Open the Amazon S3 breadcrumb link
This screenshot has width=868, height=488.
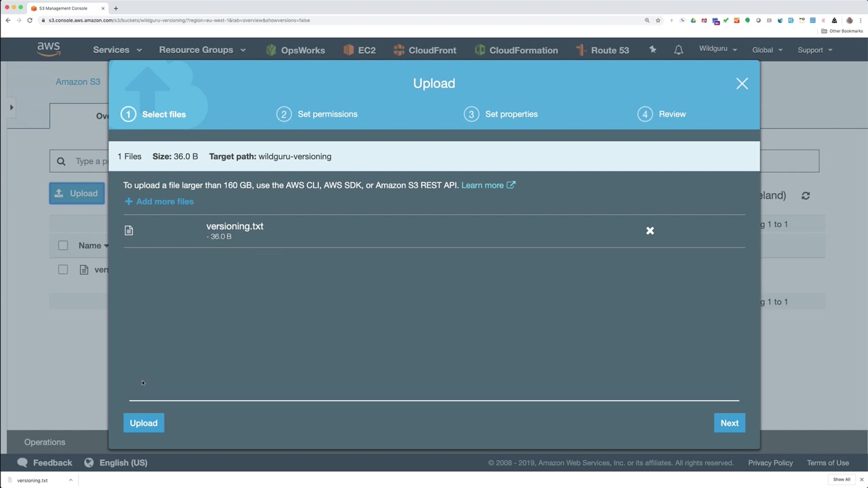click(x=78, y=82)
